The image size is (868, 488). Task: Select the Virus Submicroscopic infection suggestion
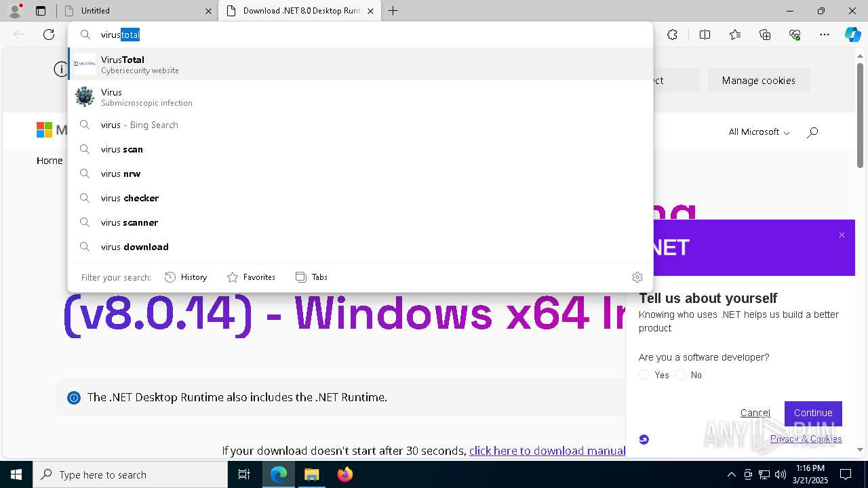[x=360, y=97]
